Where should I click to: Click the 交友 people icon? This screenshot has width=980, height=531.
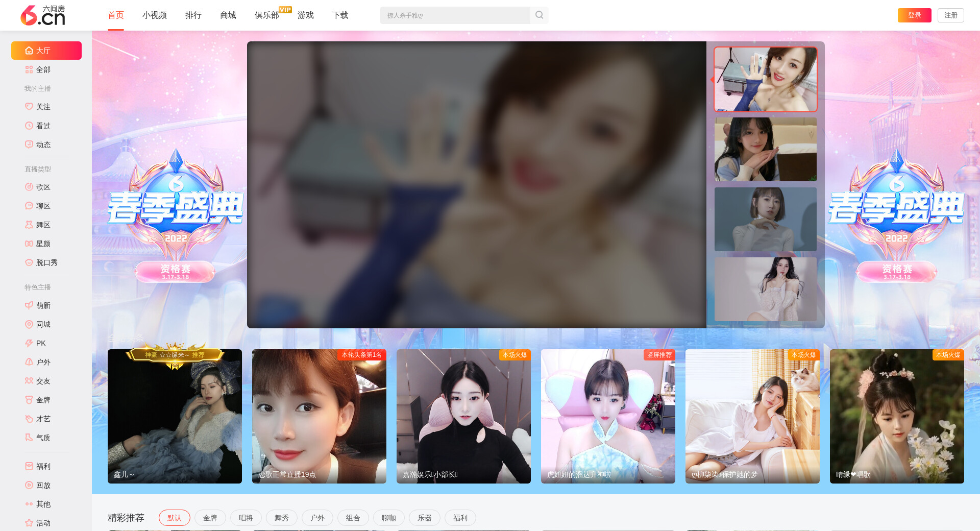coord(29,381)
